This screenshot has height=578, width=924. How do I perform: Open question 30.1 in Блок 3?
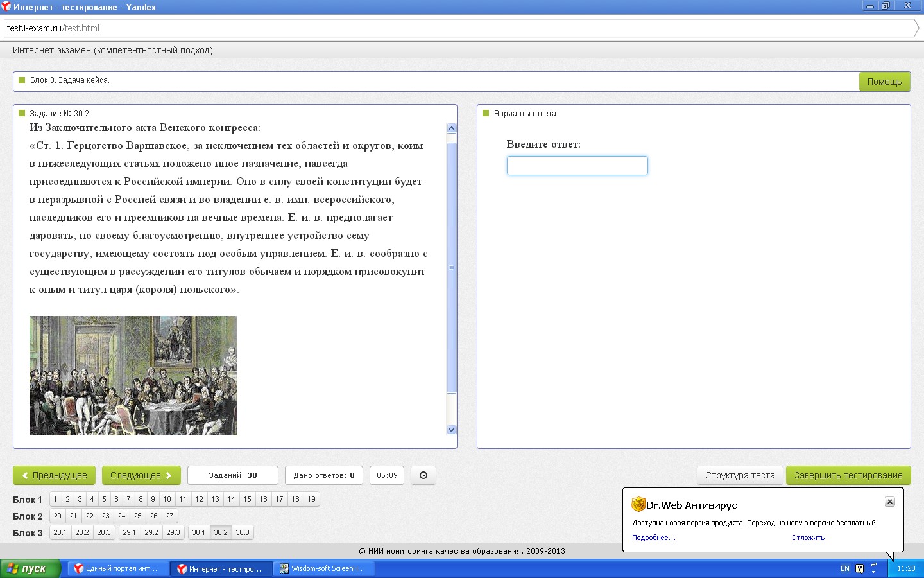[199, 532]
